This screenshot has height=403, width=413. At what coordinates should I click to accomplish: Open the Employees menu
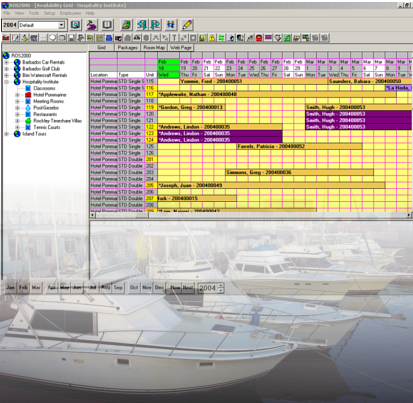[x=70, y=13]
